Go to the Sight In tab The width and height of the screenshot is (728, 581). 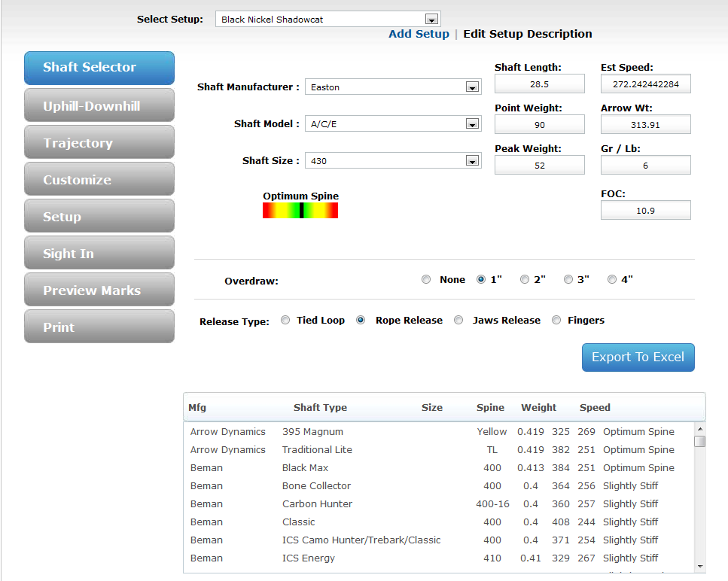point(99,253)
